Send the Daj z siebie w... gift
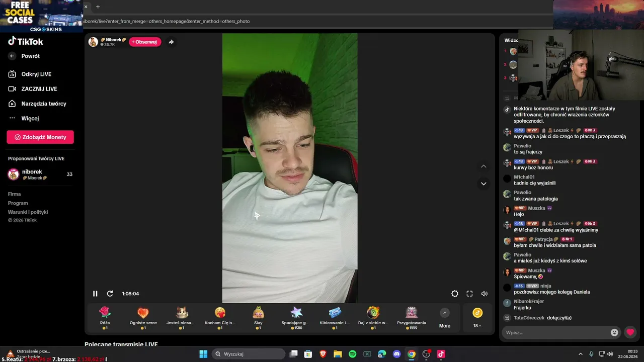 [x=373, y=318]
